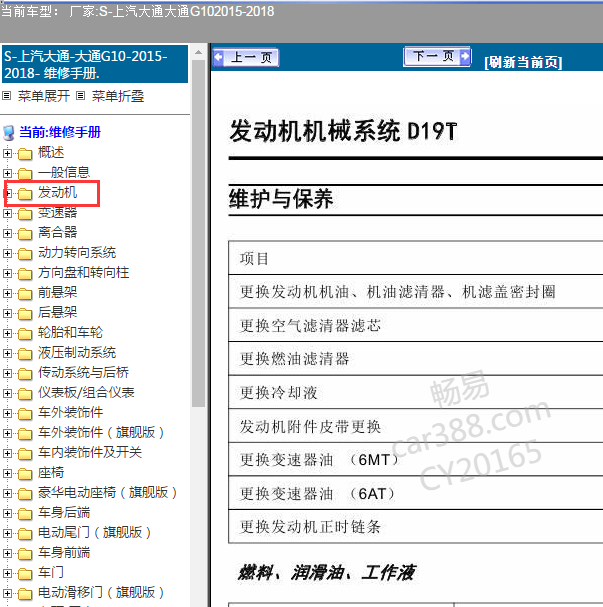Click the sidebar vertical scrollbar thumb
The width and height of the screenshot is (603, 607).
(199, 233)
